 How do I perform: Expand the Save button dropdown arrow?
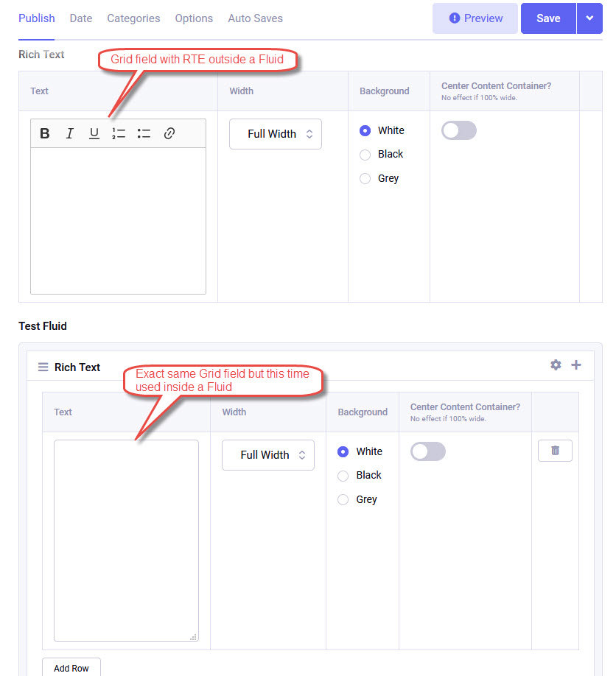click(590, 18)
